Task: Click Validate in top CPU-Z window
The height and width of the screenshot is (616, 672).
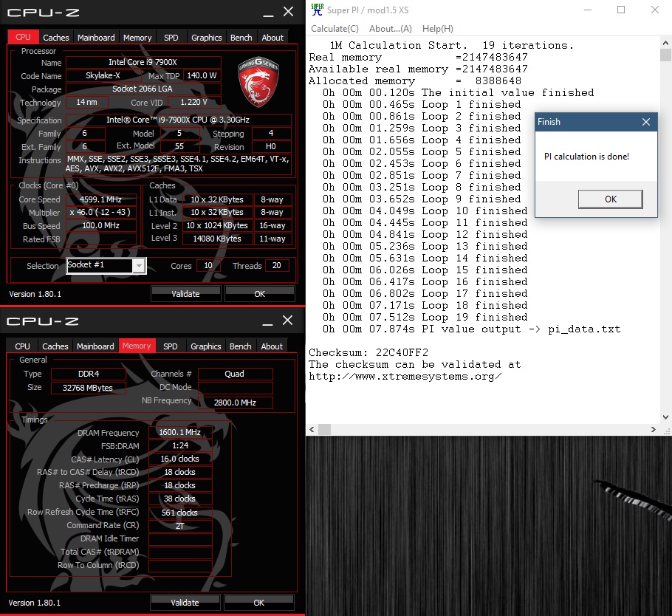Action: point(185,294)
